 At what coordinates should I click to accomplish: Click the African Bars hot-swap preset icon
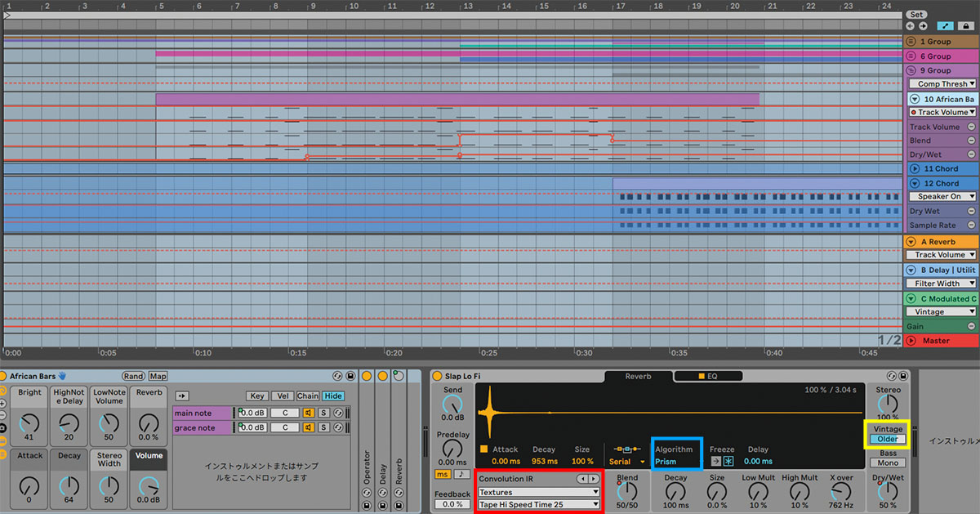click(337, 376)
